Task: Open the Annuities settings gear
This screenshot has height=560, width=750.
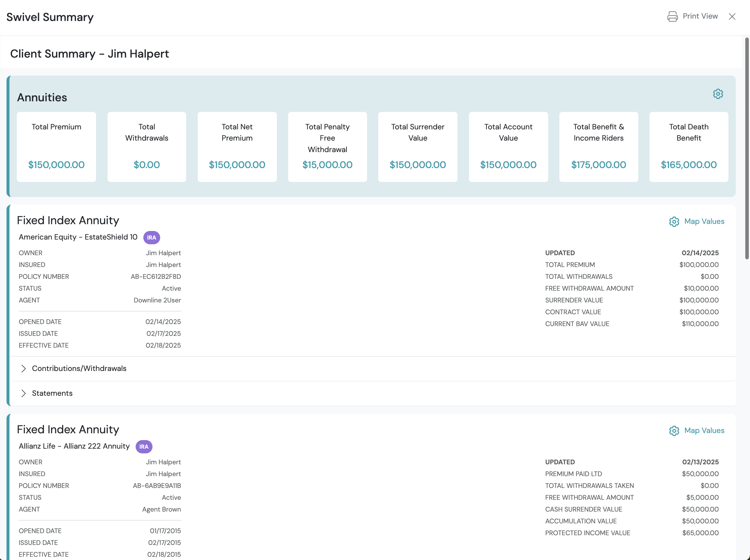Action: point(718,94)
